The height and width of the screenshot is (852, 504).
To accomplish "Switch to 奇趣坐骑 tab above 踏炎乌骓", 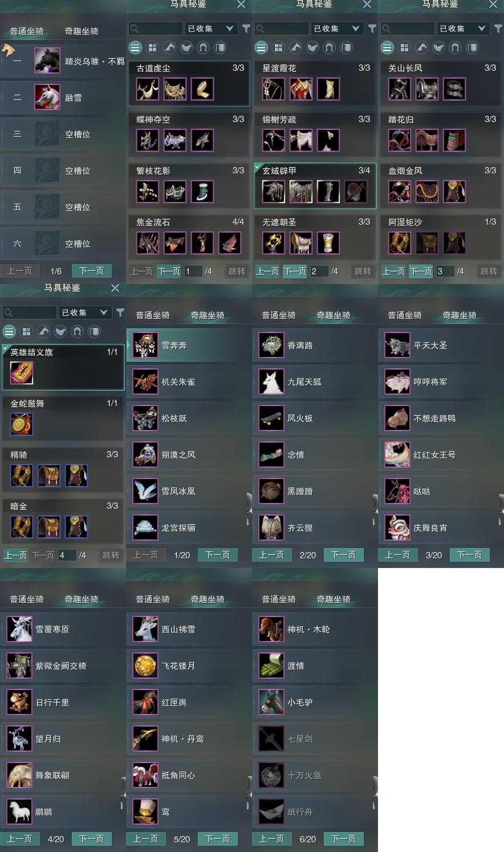I will click(x=82, y=31).
